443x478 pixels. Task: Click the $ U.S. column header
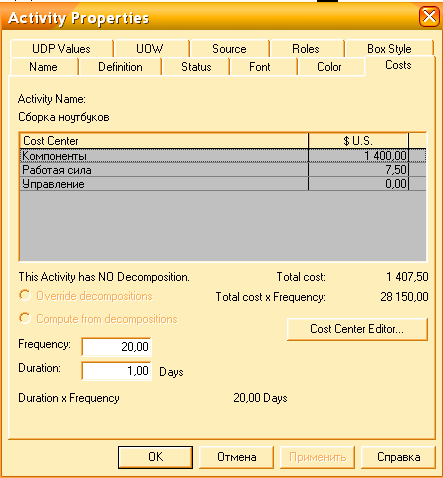[x=358, y=141]
